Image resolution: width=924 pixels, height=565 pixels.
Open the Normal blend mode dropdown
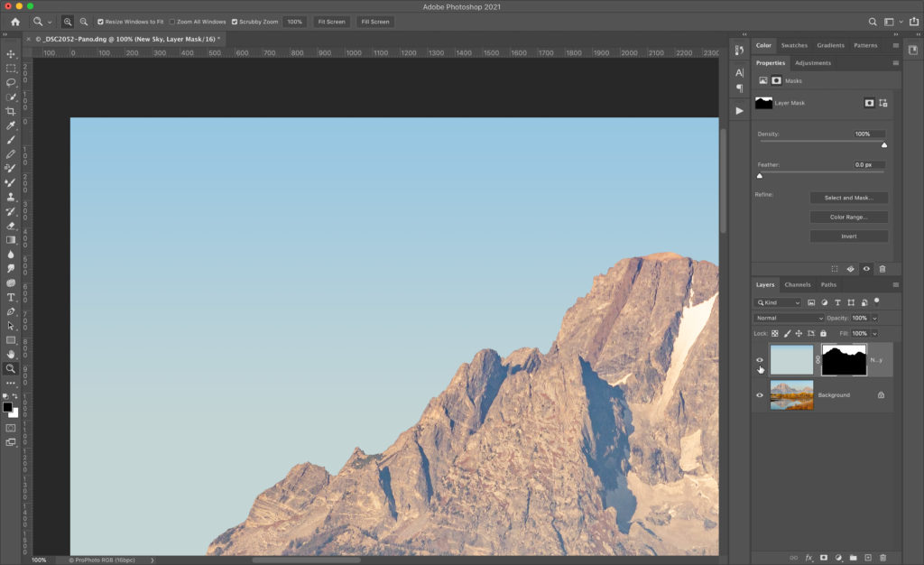790,318
